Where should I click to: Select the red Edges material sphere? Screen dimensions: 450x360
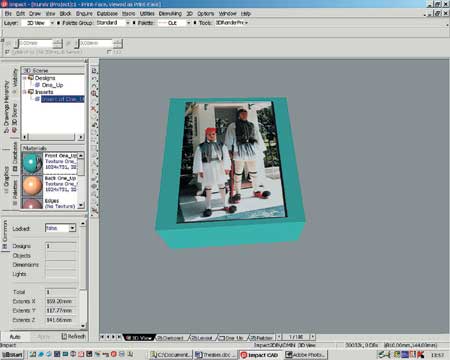tap(32, 203)
